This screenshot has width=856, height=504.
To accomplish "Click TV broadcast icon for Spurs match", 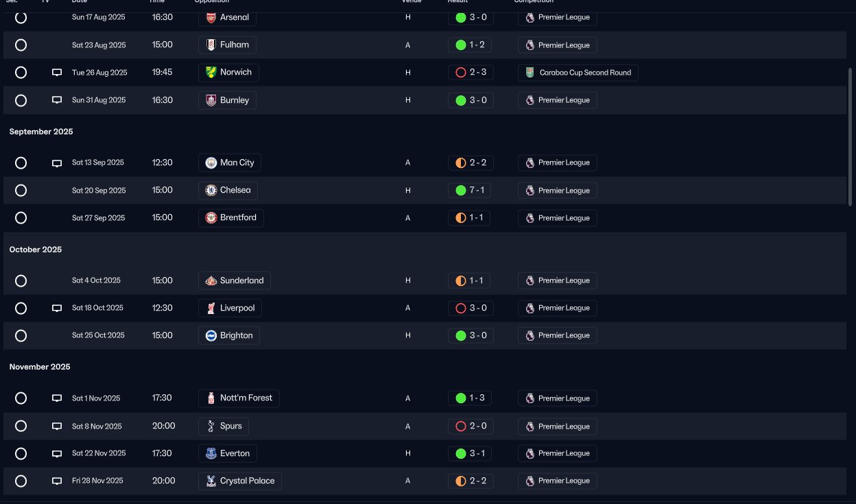I will pos(57,427).
